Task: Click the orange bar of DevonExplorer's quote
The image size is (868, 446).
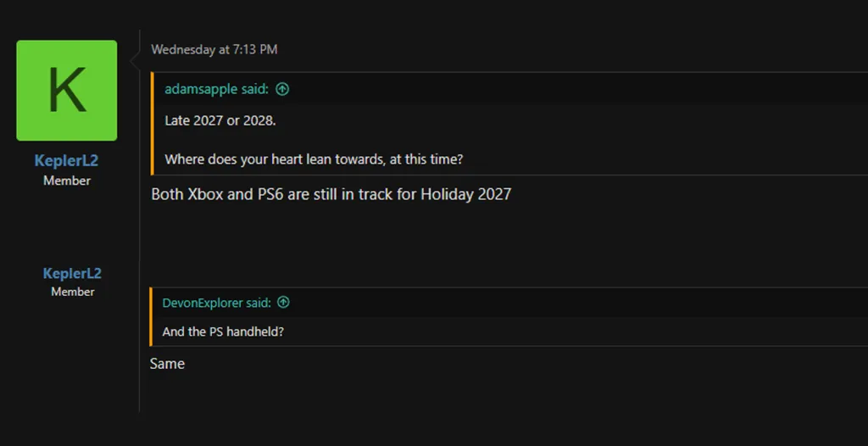Action: 151,316
